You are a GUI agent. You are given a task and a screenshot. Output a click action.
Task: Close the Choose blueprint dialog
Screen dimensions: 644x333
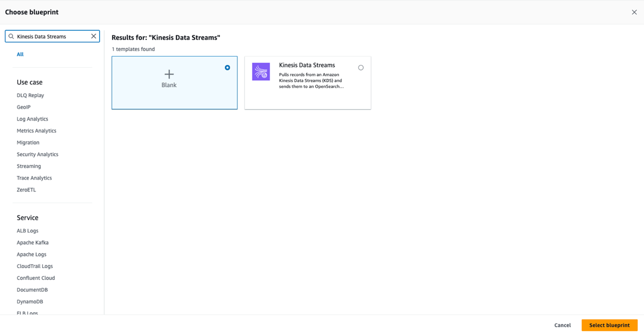[x=634, y=12]
